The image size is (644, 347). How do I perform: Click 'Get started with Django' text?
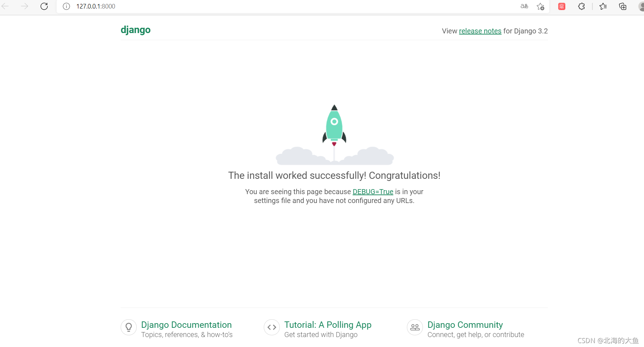click(x=321, y=335)
